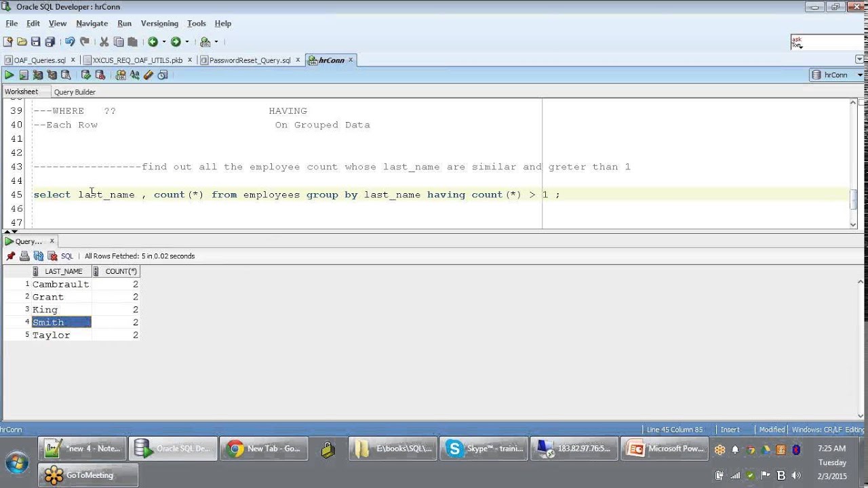Click the Explain Plan icon
Image resolution: width=868 pixels, height=488 pixels.
click(38, 75)
